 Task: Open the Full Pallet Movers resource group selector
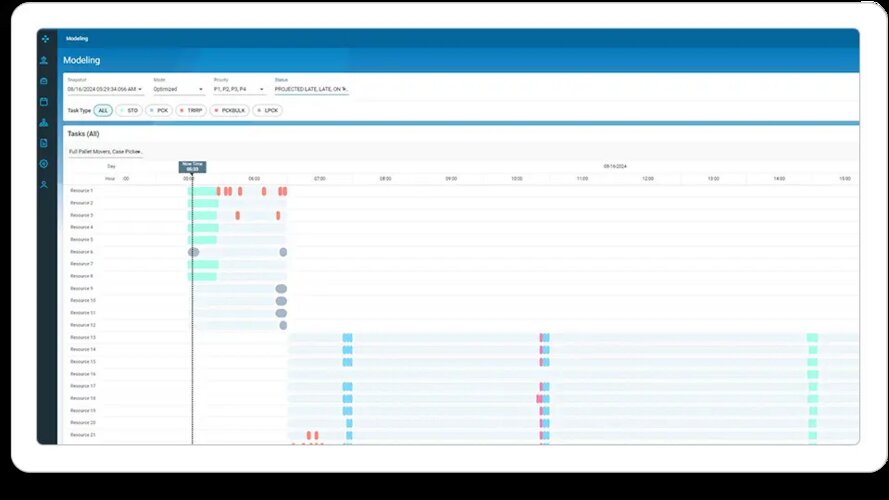[105, 152]
